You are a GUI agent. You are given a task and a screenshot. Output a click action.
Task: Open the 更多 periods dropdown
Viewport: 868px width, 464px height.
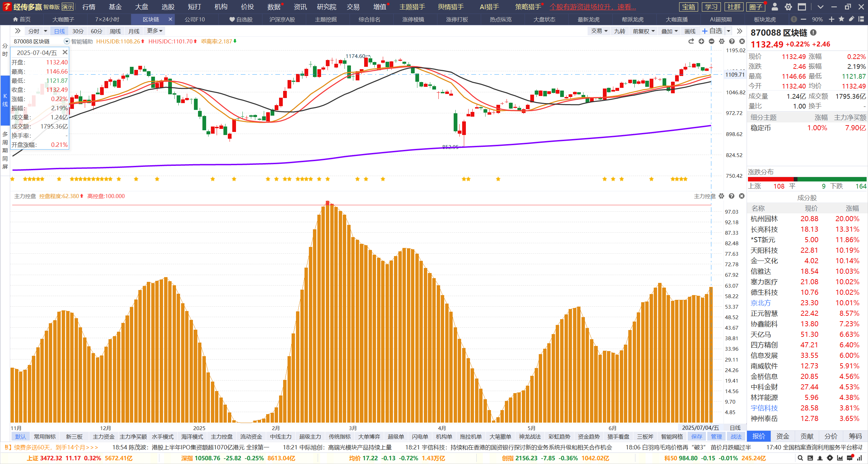[155, 31]
